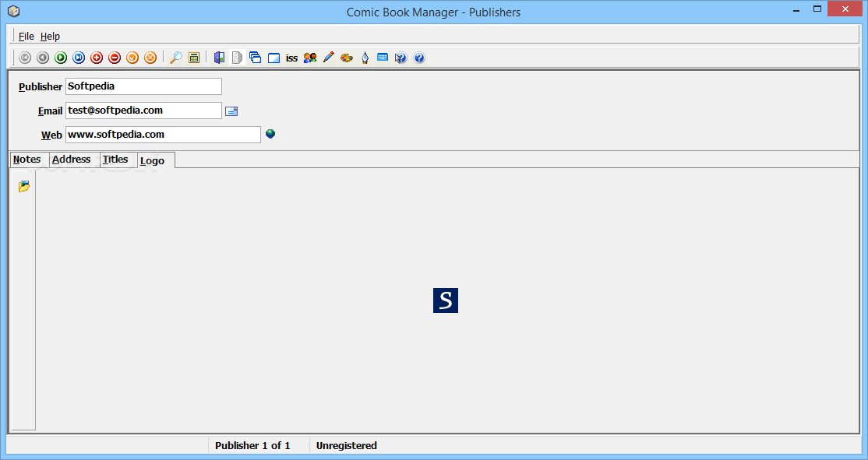Open help with blue question icon
The width and height of the screenshot is (868, 460).
click(x=419, y=58)
